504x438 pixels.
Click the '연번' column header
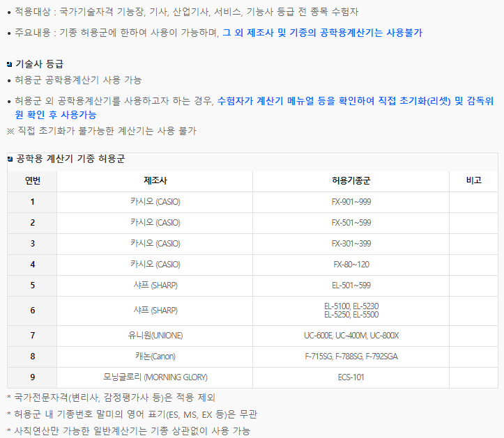[33, 181]
